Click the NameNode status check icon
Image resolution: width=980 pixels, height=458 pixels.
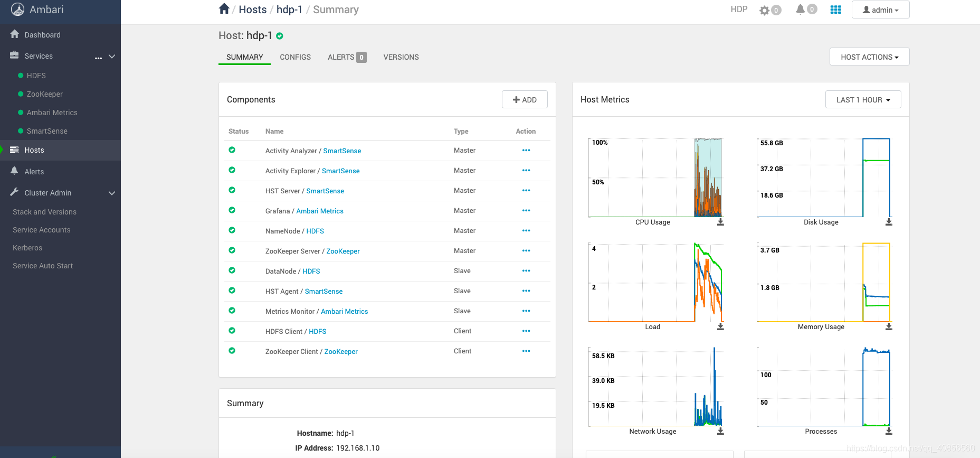click(232, 230)
